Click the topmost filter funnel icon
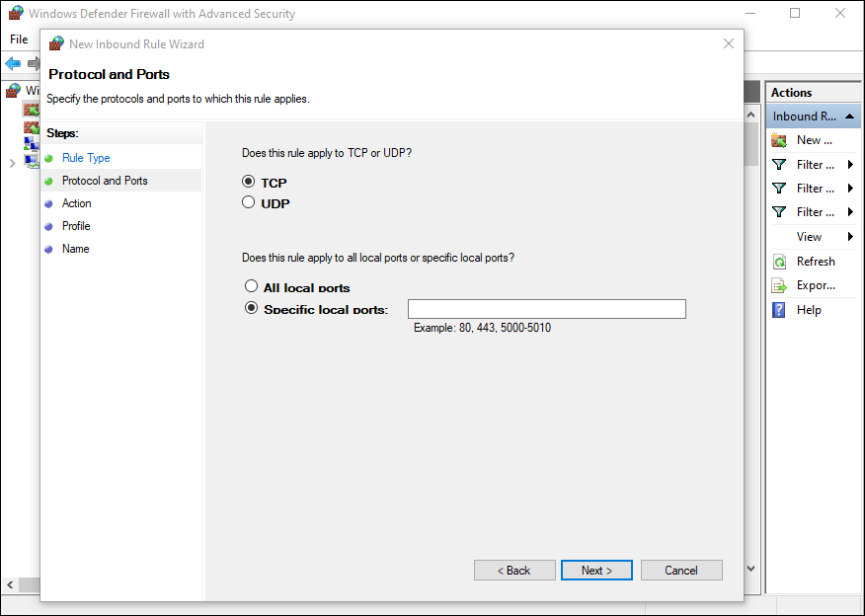The height and width of the screenshot is (616, 865). (779, 165)
